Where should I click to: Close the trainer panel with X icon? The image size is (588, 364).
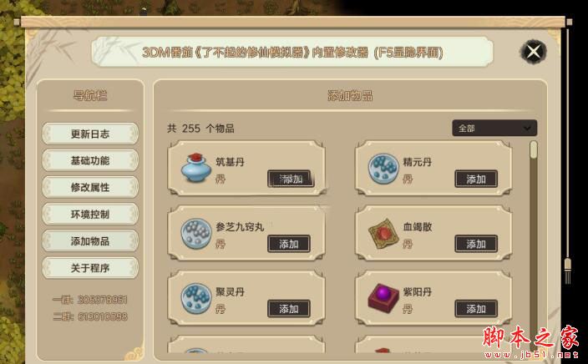pos(533,52)
